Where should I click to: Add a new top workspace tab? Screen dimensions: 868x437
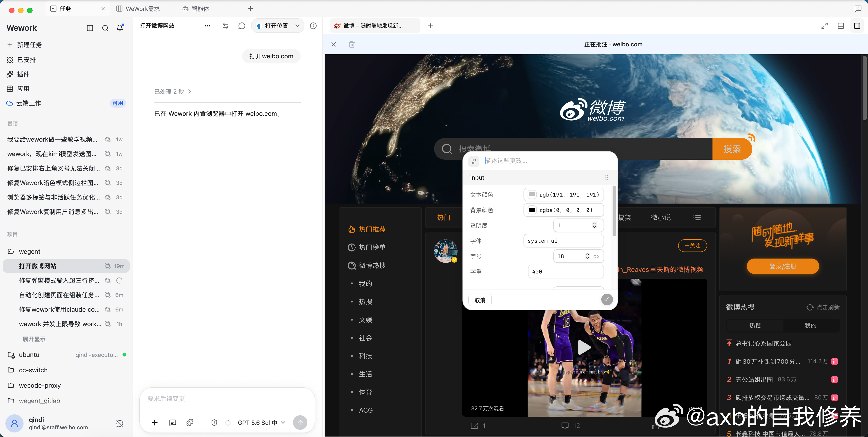pos(250,8)
